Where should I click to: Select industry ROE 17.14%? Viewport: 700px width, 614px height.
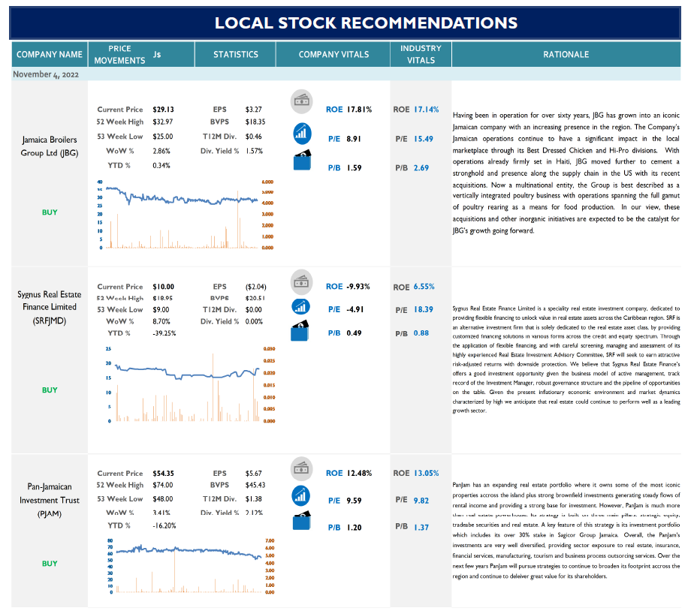coord(427,110)
